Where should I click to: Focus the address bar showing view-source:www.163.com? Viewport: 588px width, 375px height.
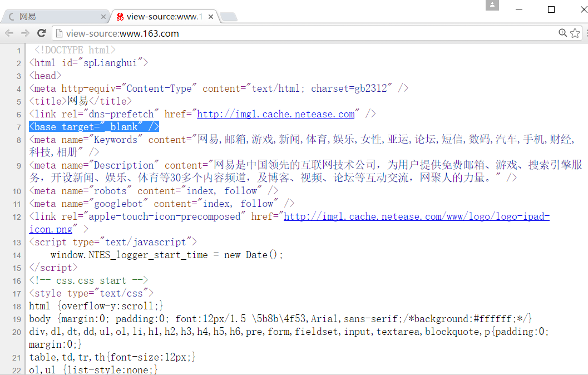[307, 33]
